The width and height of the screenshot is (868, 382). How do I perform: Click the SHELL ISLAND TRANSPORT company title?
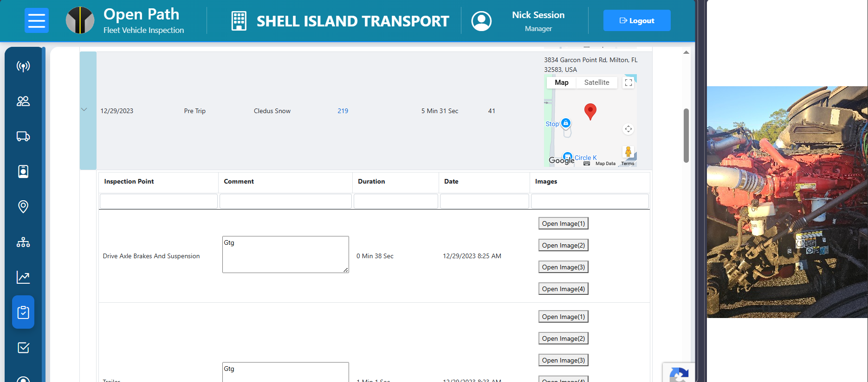tap(353, 21)
